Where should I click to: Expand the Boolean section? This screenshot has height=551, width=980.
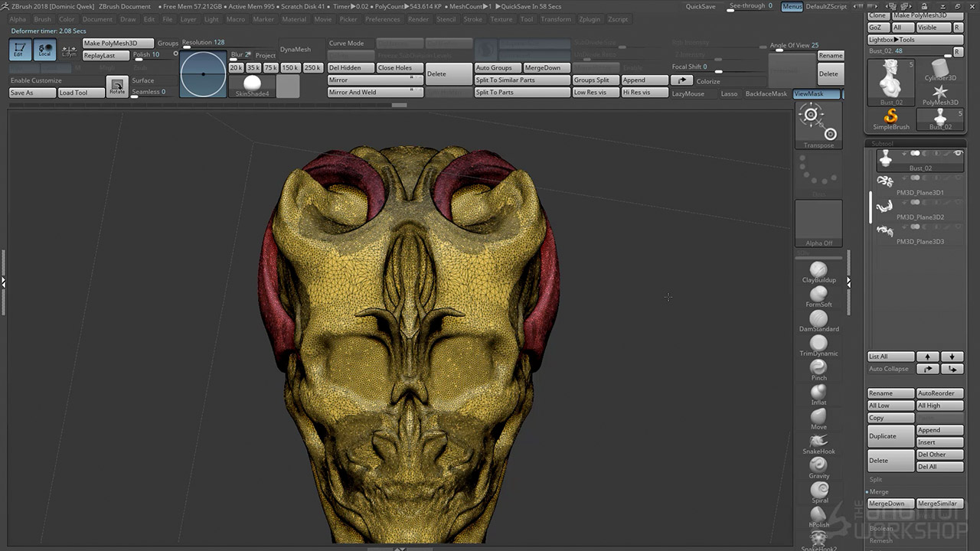click(881, 528)
